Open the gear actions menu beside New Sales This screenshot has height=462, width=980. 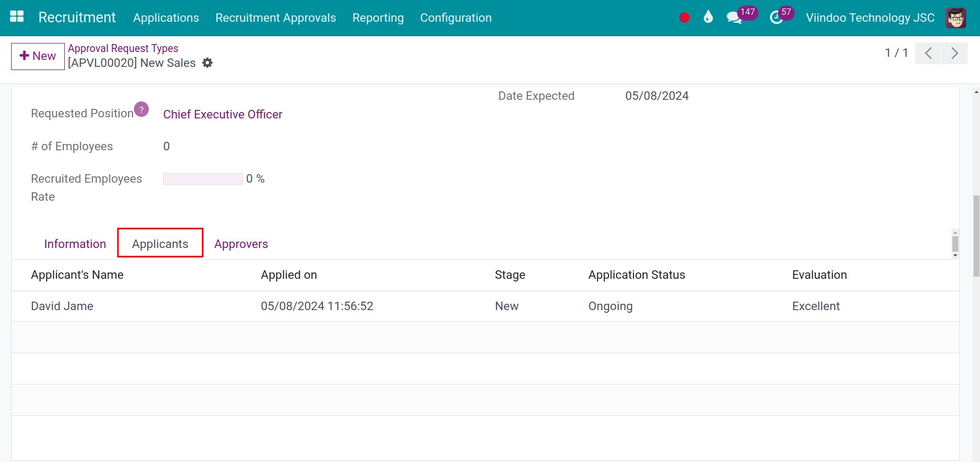208,63
